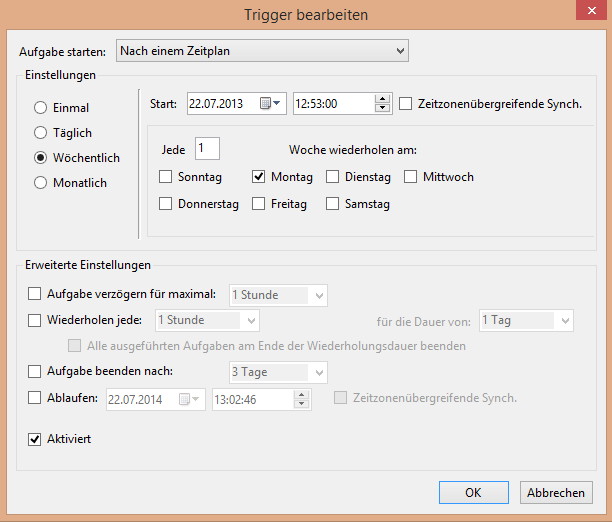Increase Ablaufen time with up arrow
Screen dimensions: 612x522
pyautogui.click(x=301, y=395)
